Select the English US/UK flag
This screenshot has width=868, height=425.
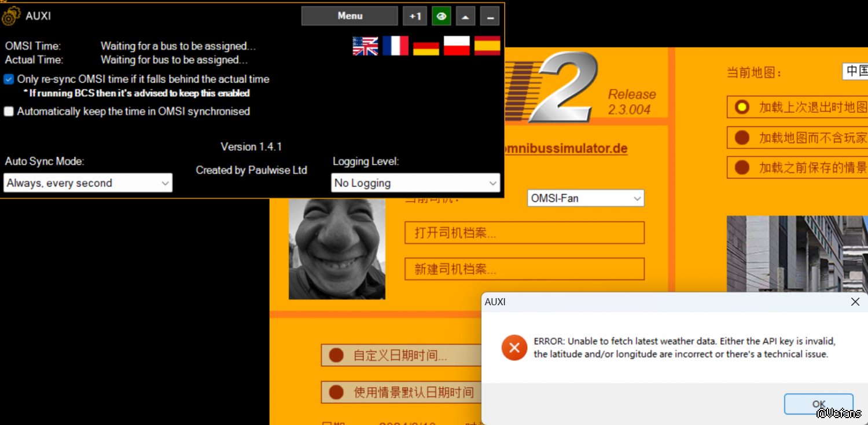[365, 46]
